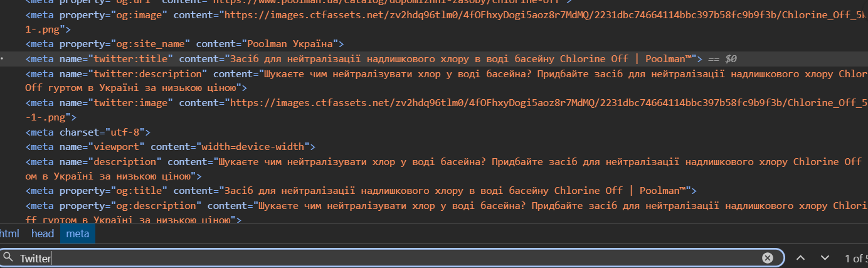The height and width of the screenshot is (268, 868).
Task: Click the three-dot marker beside twitter:title row
Action: tap(3, 58)
